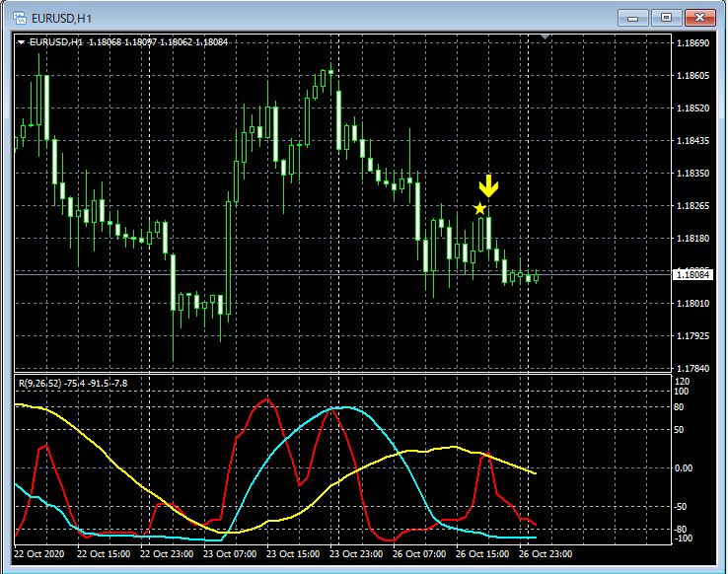The width and height of the screenshot is (728, 574).
Task: Click the 1.18435 price scale value
Action: [x=693, y=141]
